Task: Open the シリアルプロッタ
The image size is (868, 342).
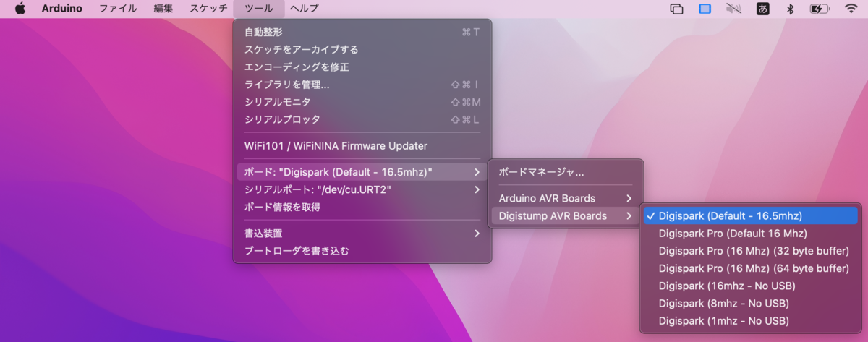Action: tap(362, 119)
